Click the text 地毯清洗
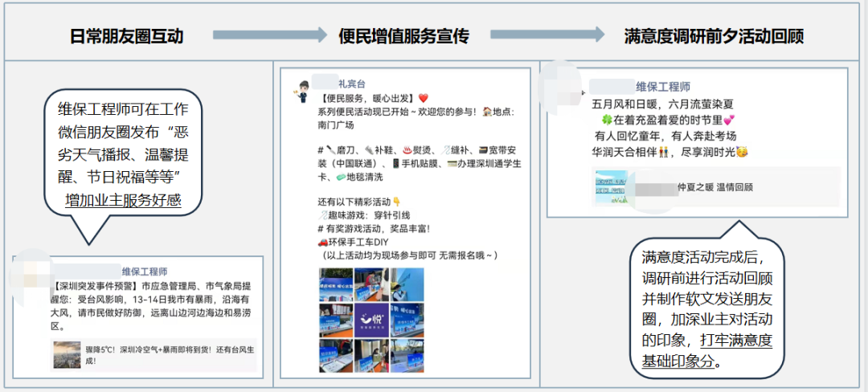This screenshot has height=392, width=868. tap(364, 178)
